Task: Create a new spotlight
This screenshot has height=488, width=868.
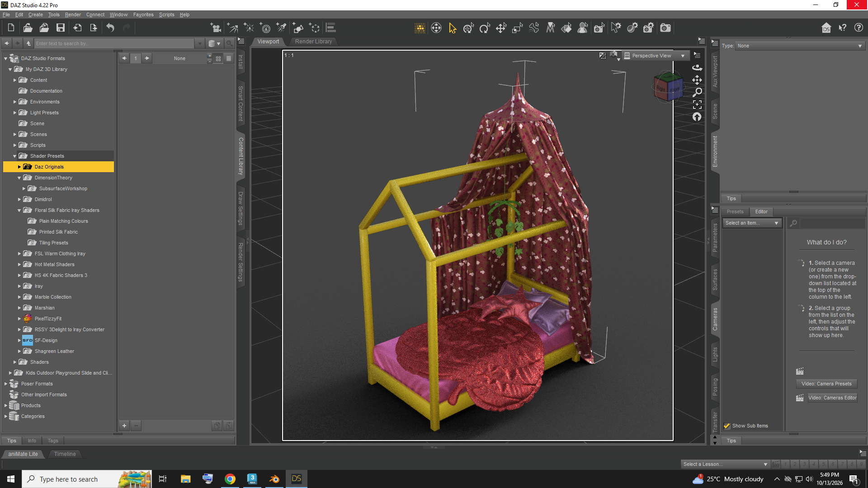Action: 281,28
